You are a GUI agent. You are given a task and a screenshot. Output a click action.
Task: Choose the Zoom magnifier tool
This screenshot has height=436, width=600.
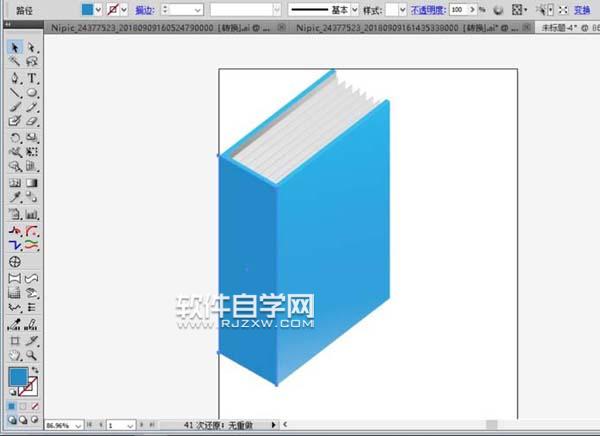(31, 355)
